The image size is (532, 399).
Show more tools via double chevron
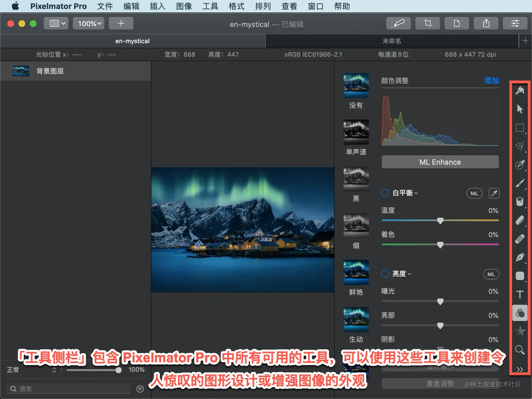[x=520, y=369]
